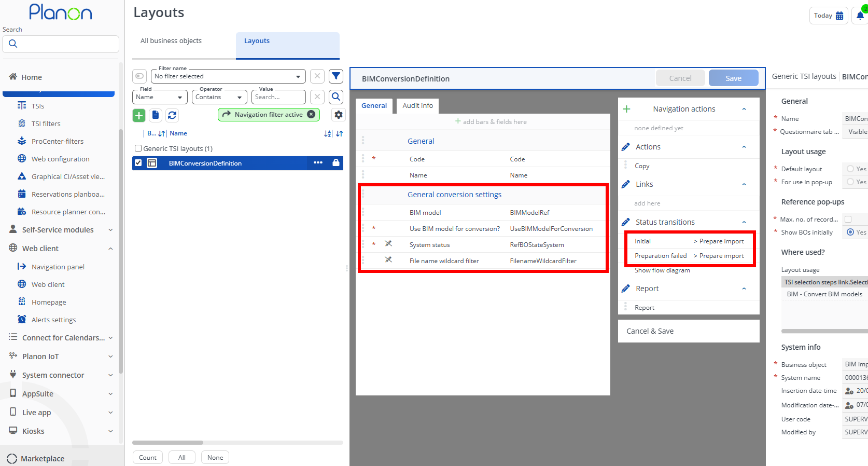The image size is (868, 466).
Task: Clear the search value with X
Action: pyautogui.click(x=317, y=97)
